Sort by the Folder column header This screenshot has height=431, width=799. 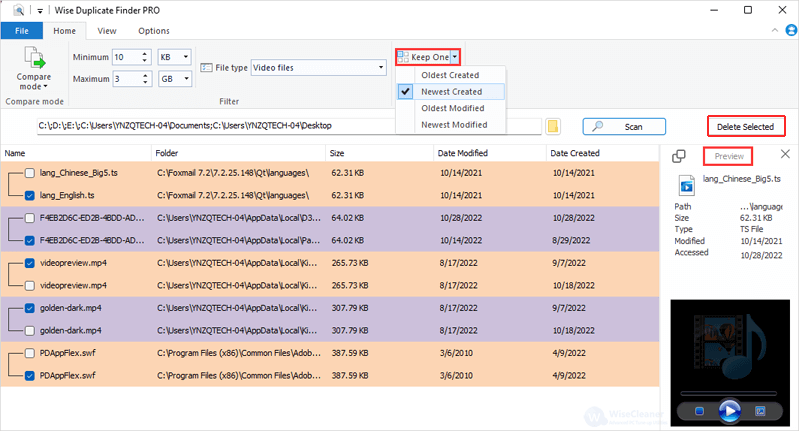click(238, 153)
